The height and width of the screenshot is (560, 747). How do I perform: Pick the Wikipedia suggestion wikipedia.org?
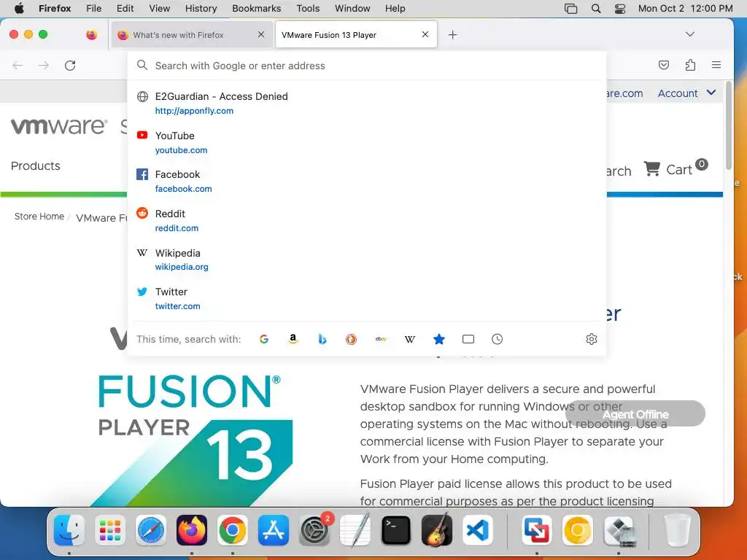click(367, 260)
